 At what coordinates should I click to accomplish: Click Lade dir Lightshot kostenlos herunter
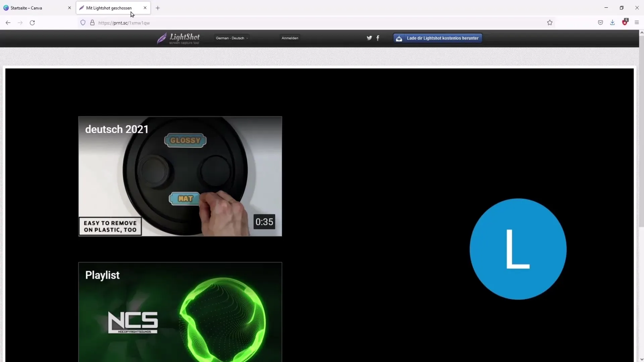pos(438,38)
